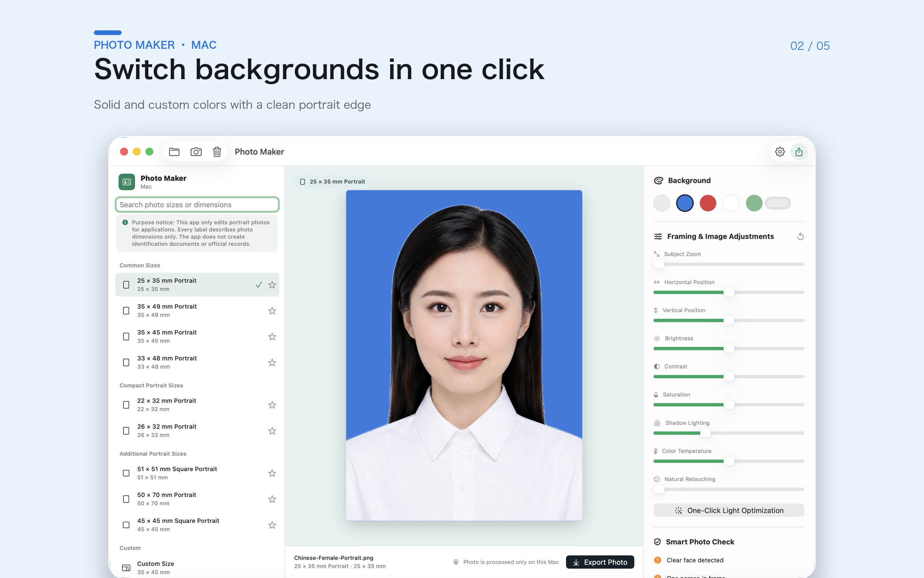Apply One-Click Light Optimization
924x578 pixels.
[x=728, y=510]
